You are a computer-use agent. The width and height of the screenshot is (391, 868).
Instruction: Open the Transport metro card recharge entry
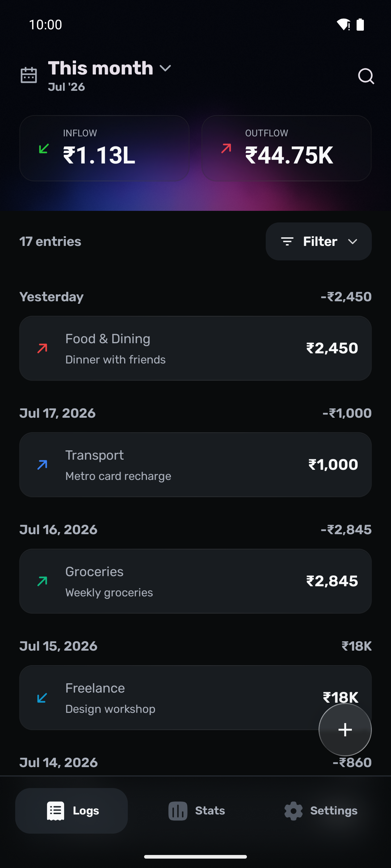(x=195, y=465)
